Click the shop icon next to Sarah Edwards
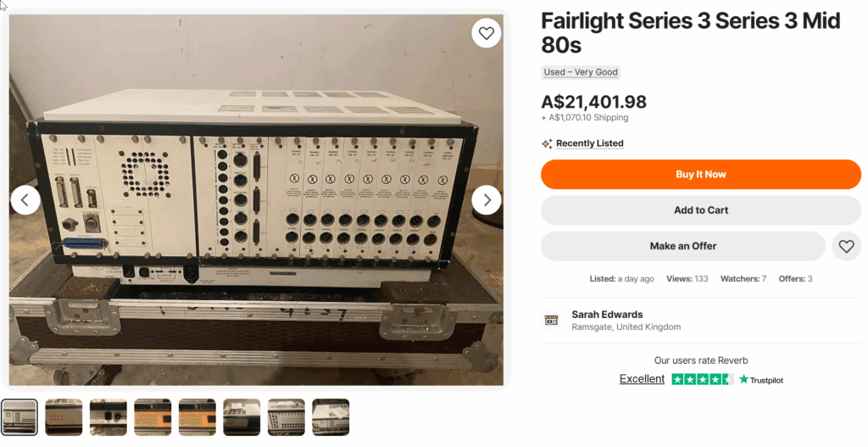 click(551, 320)
